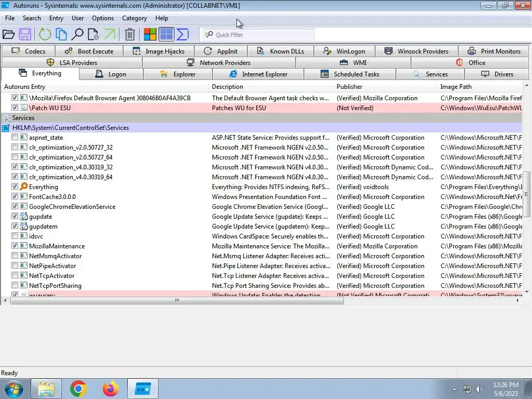Switch to the Image Hijacks tab
The width and height of the screenshot is (532, 399).
(159, 51)
